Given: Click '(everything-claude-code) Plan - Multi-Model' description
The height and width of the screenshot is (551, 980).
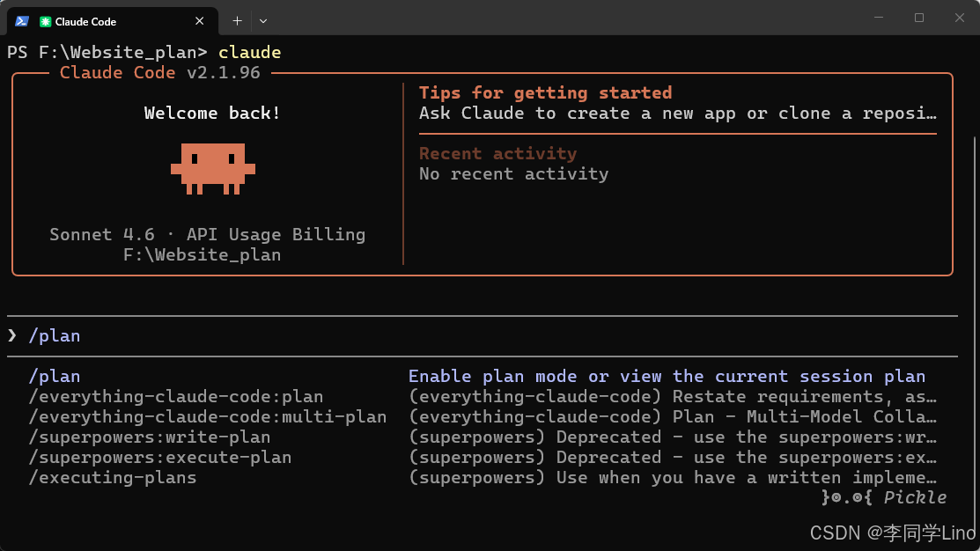Looking at the screenshot, I should pyautogui.click(x=673, y=416).
